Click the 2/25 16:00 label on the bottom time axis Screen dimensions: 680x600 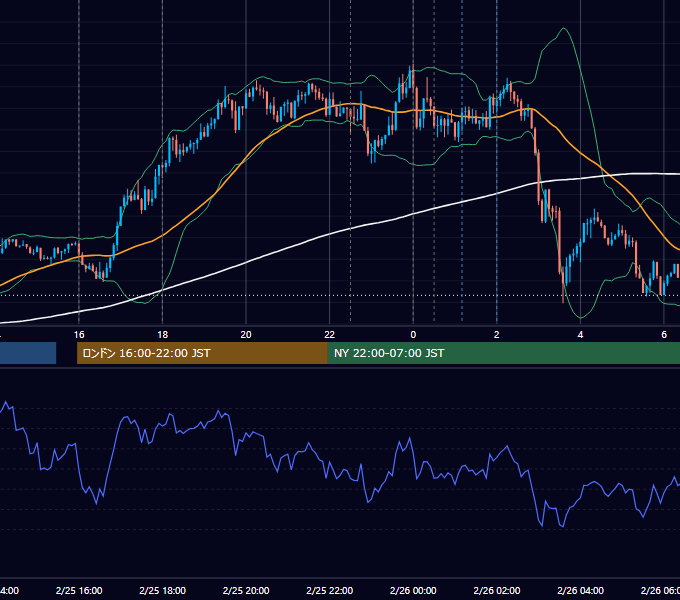coord(79,590)
